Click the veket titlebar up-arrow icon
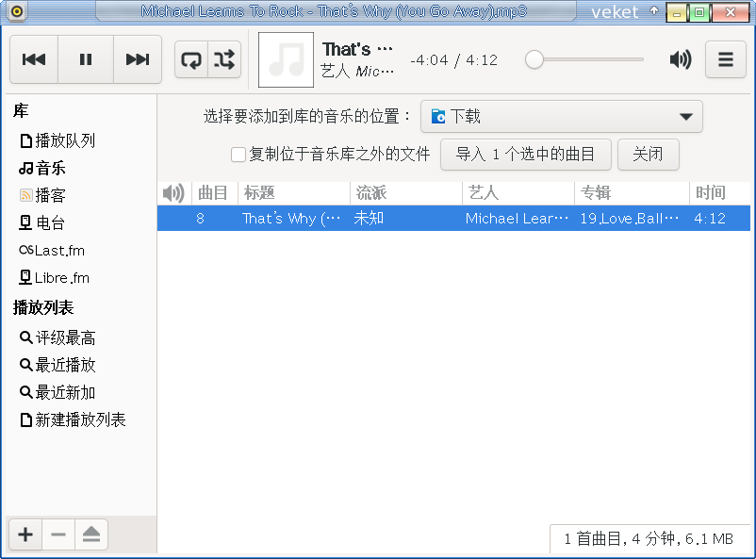 coord(654,10)
